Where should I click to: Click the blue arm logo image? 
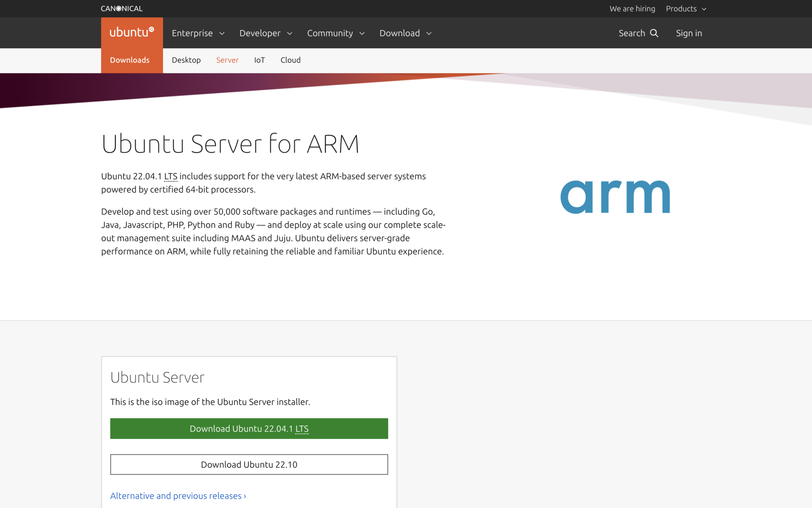615,197
